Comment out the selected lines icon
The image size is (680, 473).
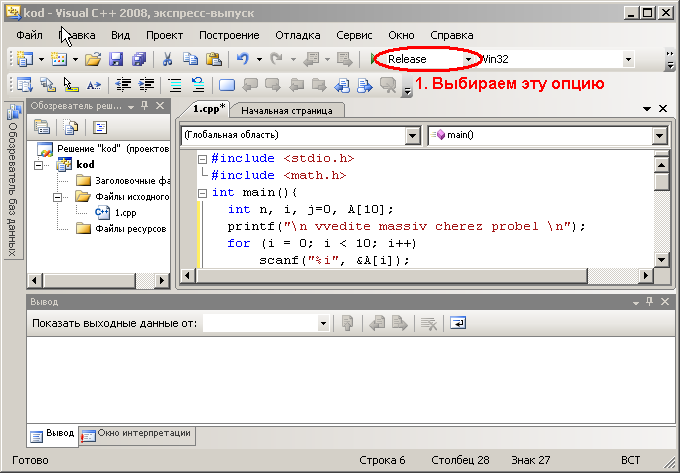click(x=175, y=85)
